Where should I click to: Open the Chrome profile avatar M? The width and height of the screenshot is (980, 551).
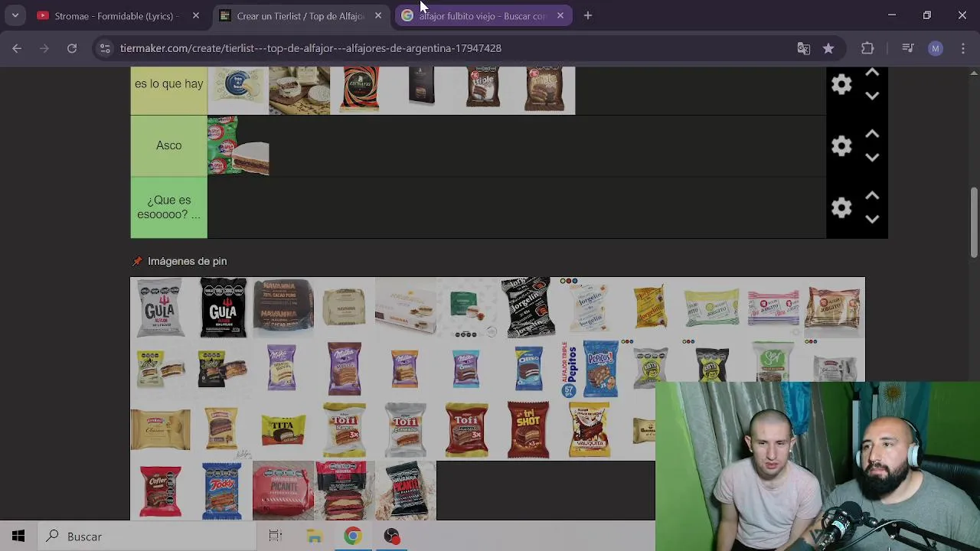[936, 48]
